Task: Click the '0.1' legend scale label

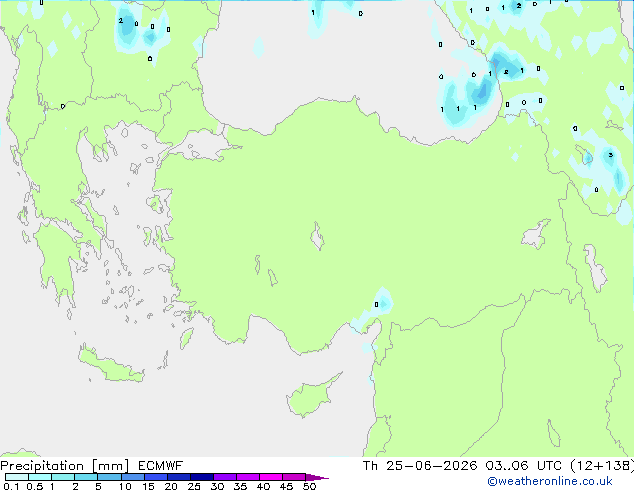Action: point(11,486)
